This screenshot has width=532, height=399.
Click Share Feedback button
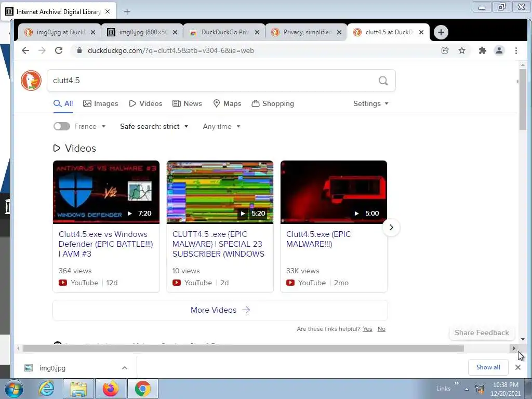(482, 332)
